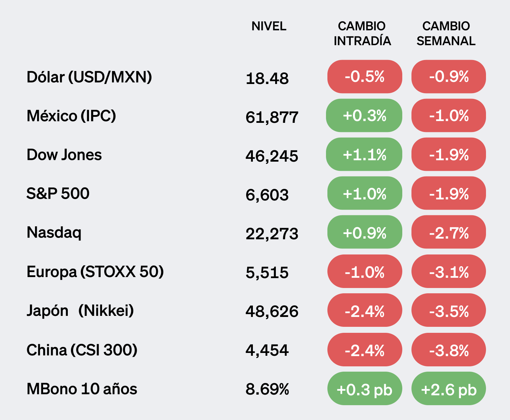Image resolution: width=510 pixels, height=420 pixels.
Task: Select the Dow Jones row label
Action: click(x=64, y=155)
